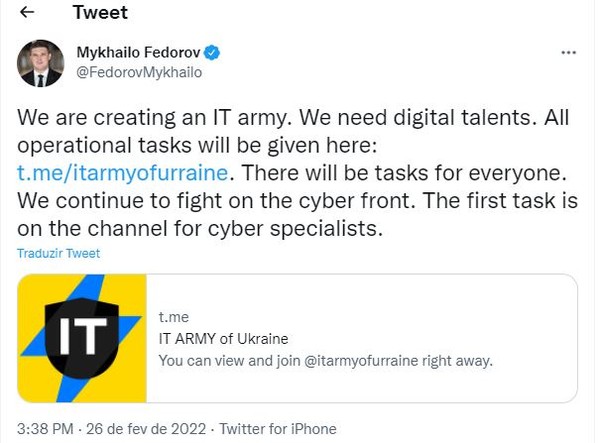Click the last line about cyber specialists
This screenshot has height=443, width=600.
click(200, 229)
